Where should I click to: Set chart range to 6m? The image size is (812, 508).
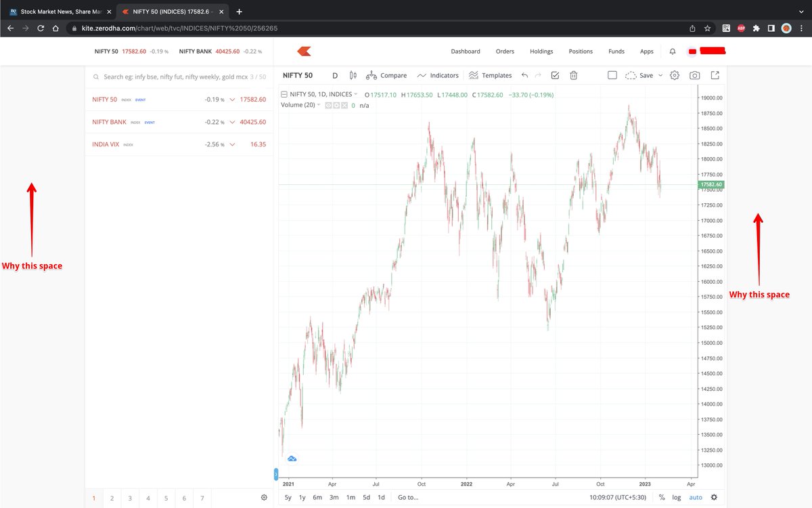(x=317, y=497)
